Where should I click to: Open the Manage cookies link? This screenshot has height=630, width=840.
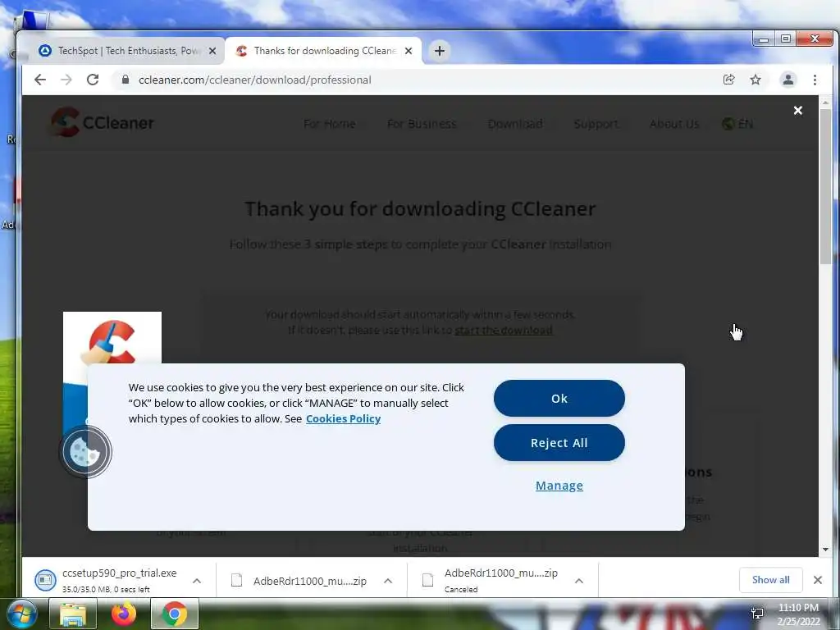pyautogui.click(x=559, y=486)
